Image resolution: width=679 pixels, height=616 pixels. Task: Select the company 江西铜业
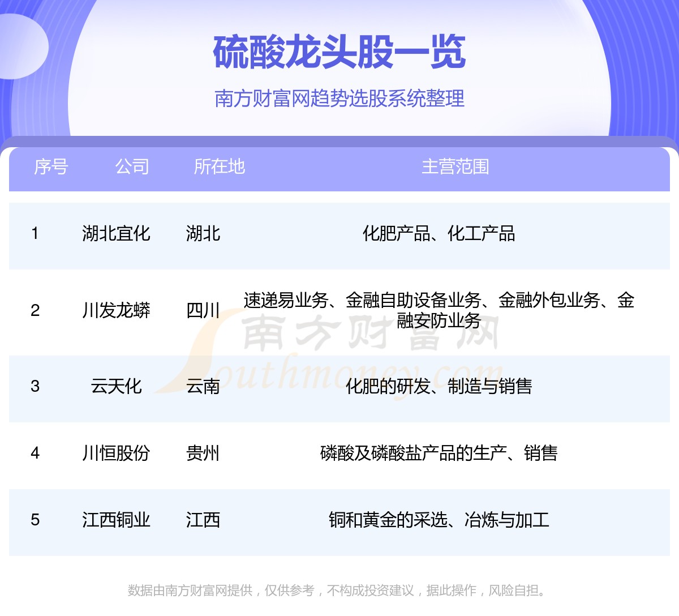tap(116, 520)
